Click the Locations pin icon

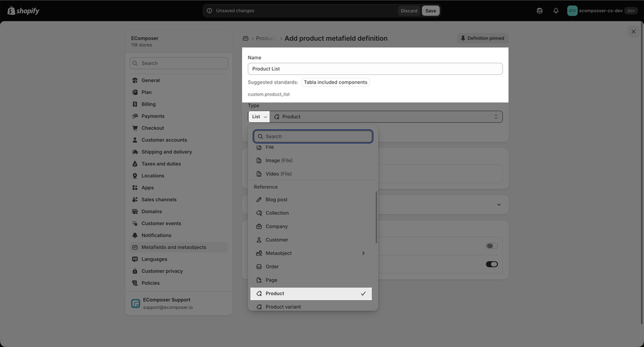(135, 176)
